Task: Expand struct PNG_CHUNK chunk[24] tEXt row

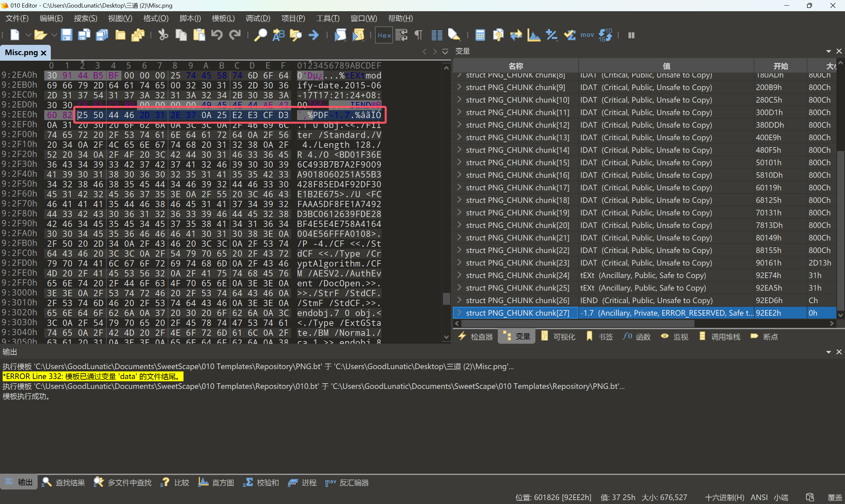Action: [x=459, y=275]
